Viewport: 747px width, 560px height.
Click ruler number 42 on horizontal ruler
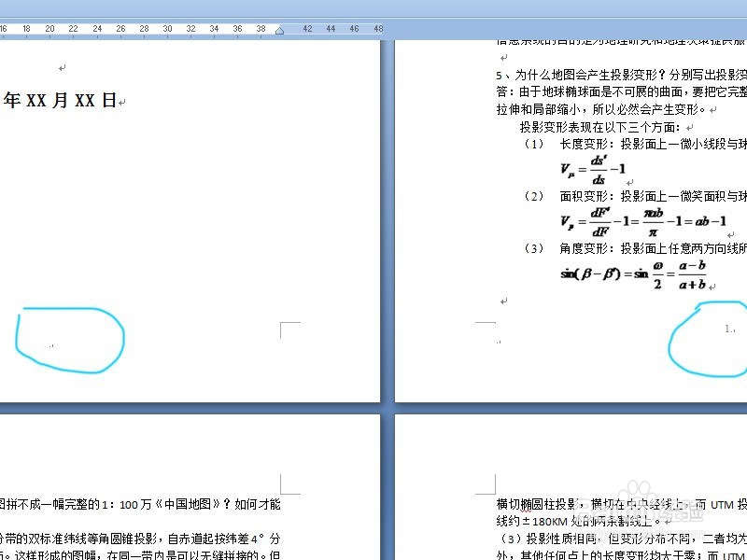(x=307, y=29)
